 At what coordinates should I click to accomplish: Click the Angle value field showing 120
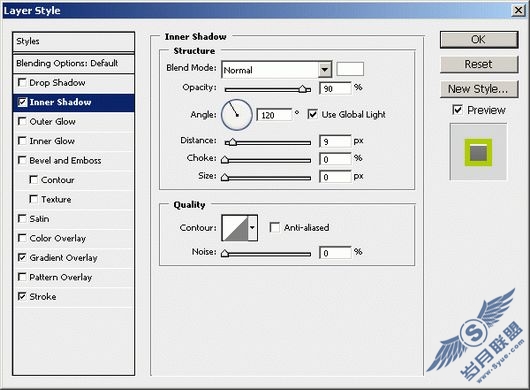274,115
